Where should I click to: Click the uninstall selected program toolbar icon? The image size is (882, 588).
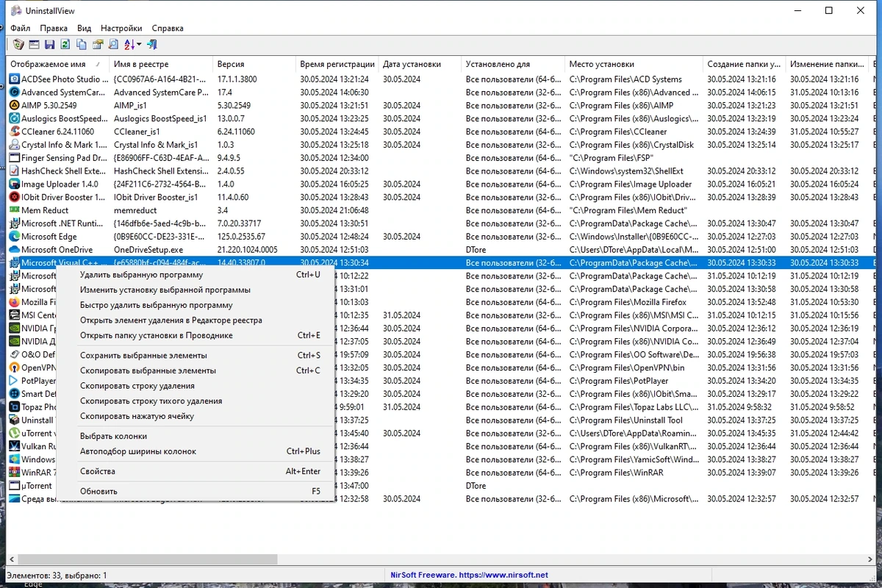[18, 45]
